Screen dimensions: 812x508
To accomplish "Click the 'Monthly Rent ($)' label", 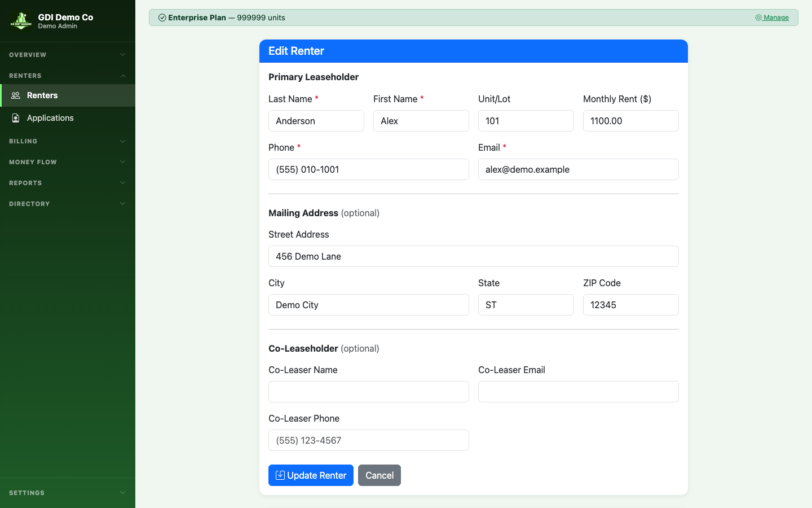I will 617,99.
